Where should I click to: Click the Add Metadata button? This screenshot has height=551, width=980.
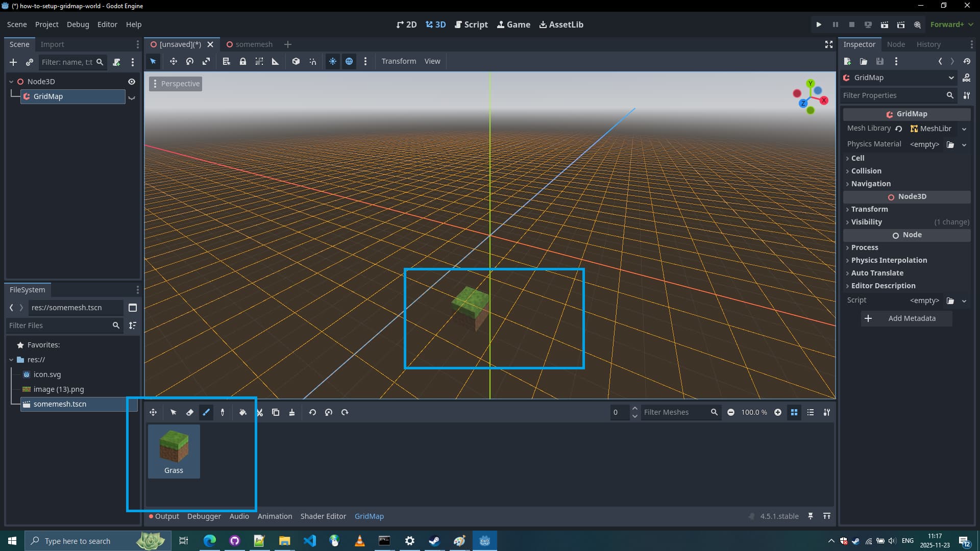pyautogui.click(x=906, y=318)
